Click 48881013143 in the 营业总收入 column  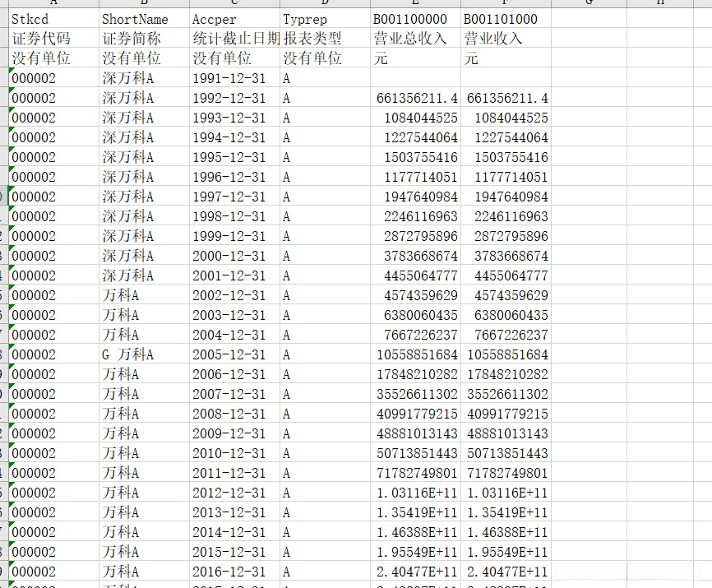[415, 433]
